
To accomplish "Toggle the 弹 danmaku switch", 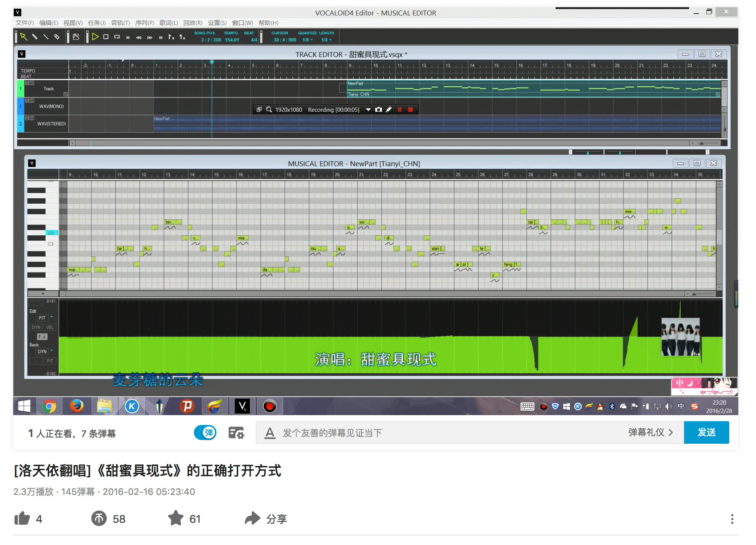I will (205, 433).
